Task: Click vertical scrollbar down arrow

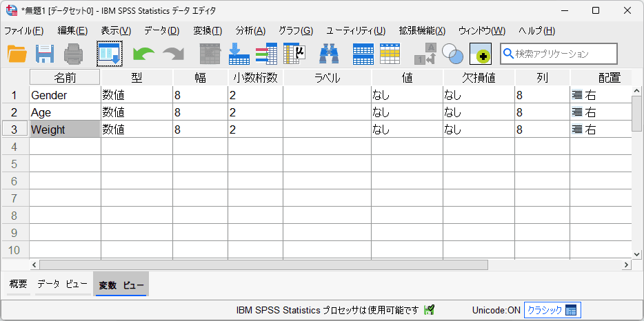Action: click(x=637, y=254)
